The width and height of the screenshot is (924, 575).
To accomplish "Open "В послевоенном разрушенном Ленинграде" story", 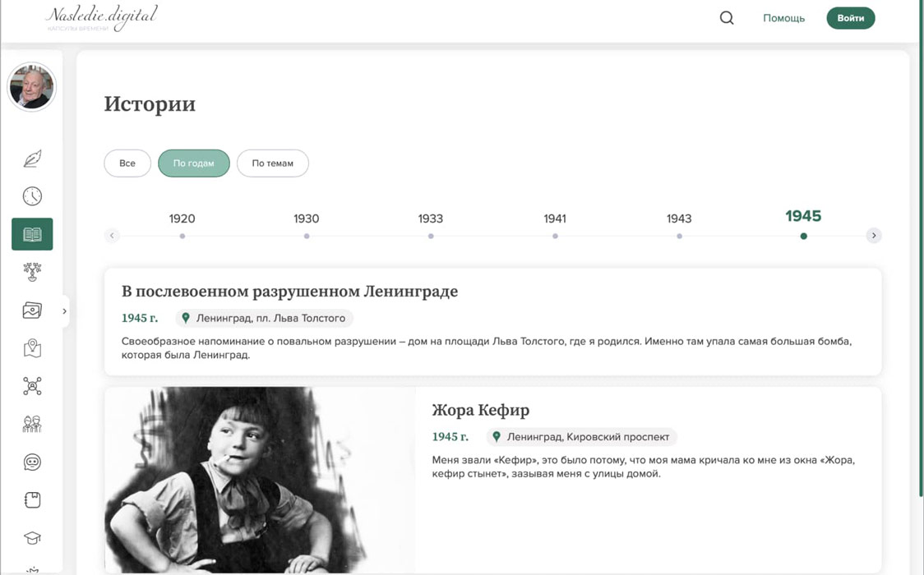I will pos(289,292).
